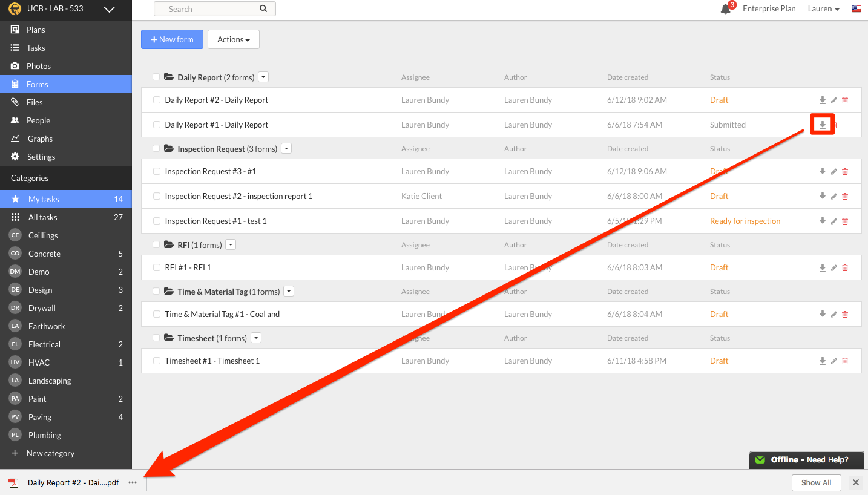868x495 pixels.
Task: Check Inspection Request #3 row checkbox
Action: (x=157, y=171)
